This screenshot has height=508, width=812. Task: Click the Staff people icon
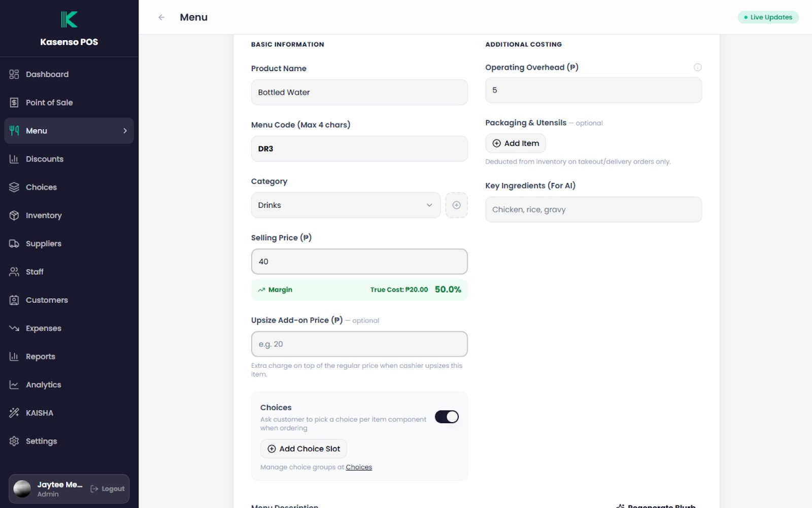[14, 272]
